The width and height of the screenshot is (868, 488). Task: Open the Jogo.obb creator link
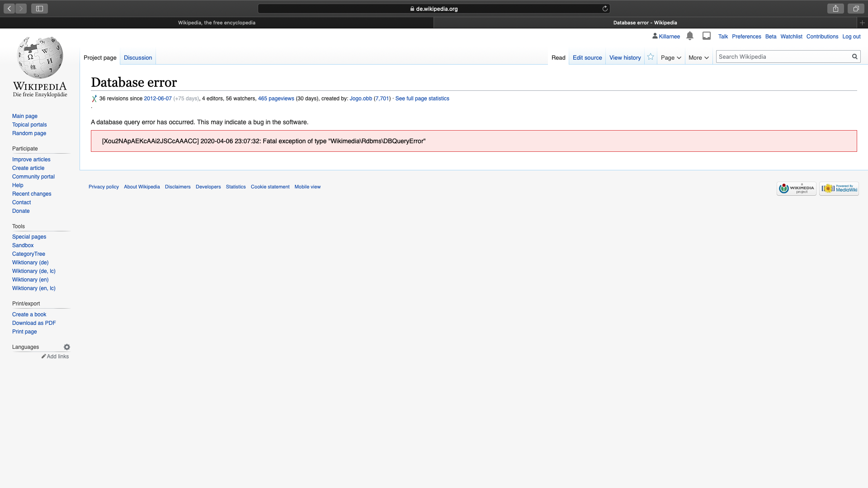click(361, 99)
